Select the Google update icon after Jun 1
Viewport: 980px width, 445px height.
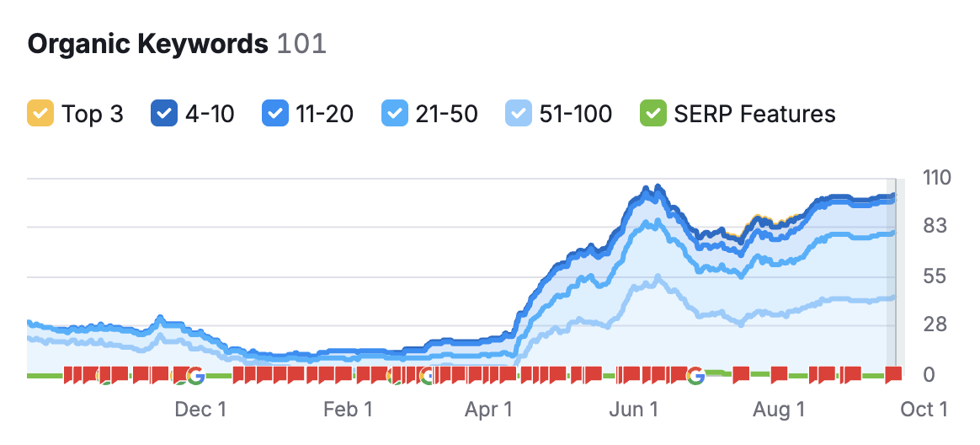(x=695, y=375)
